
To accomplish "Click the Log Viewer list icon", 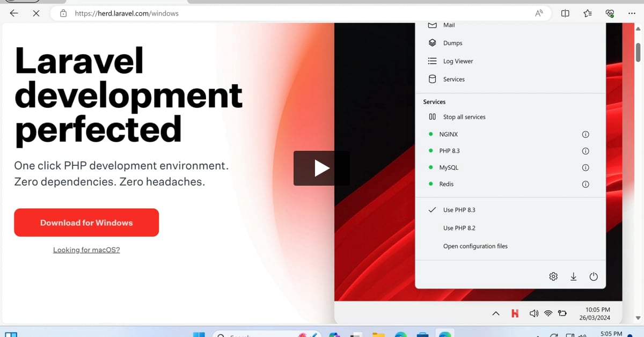I will click(432, 61).
